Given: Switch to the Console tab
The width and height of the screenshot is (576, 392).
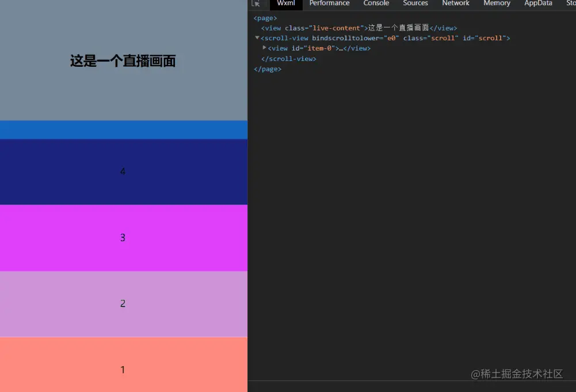Looking at the screenshot, I should [x=376, y=3].
